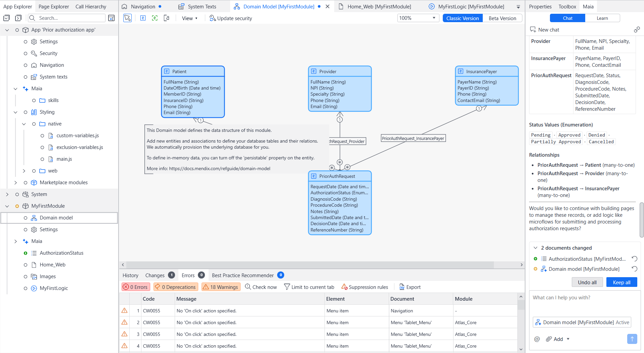Click the InsurancePayer entity icon
The height and width of the screenshot is (353, 644).
point(461,71)
